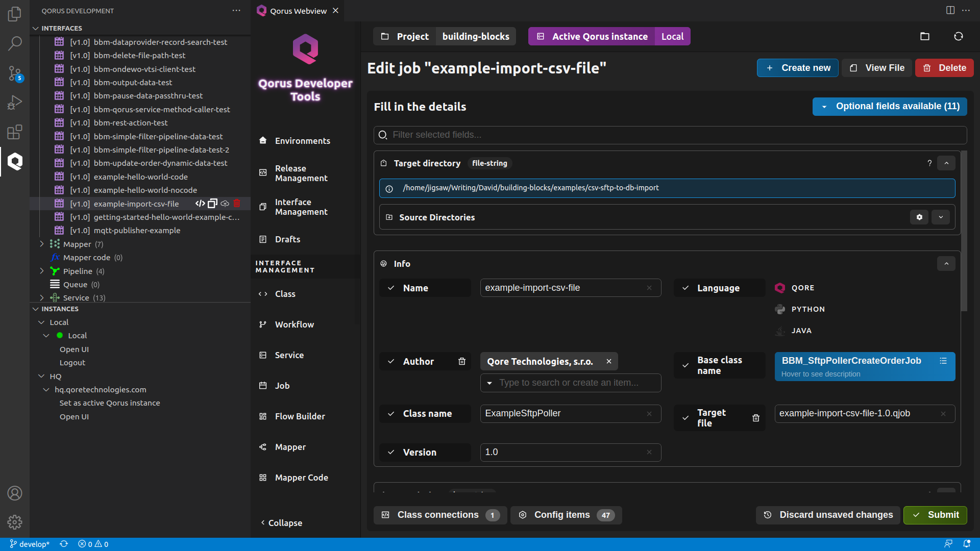Open Run and Debug view

15,103
